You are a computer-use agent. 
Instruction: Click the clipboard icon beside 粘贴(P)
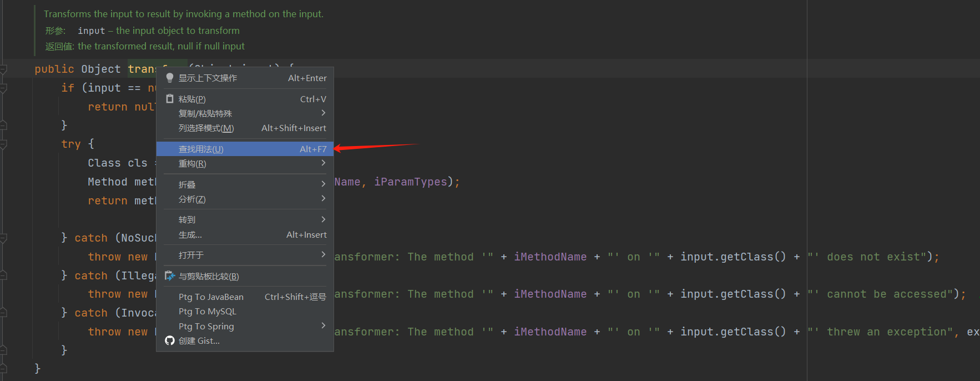pos(170,99)
